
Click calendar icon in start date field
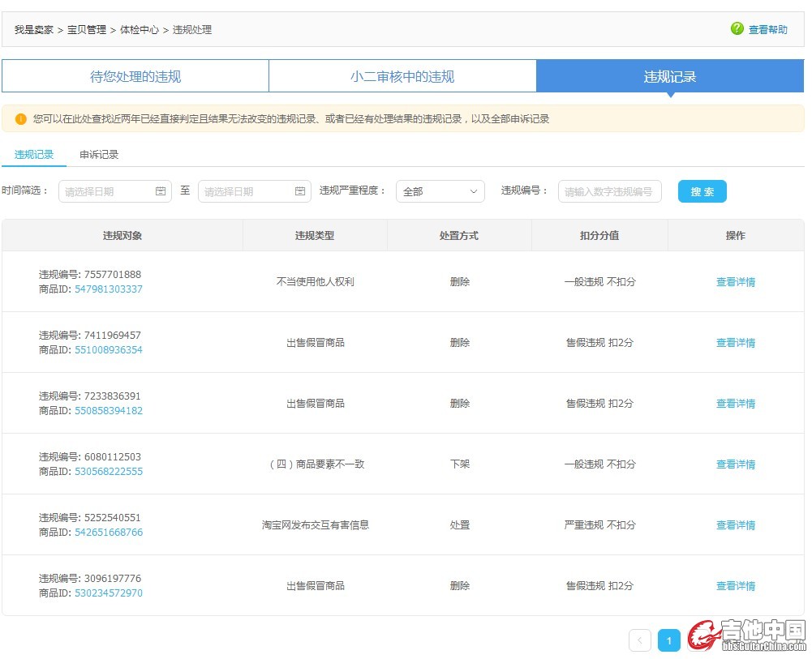pyautogui.click(x=161, y=191)
